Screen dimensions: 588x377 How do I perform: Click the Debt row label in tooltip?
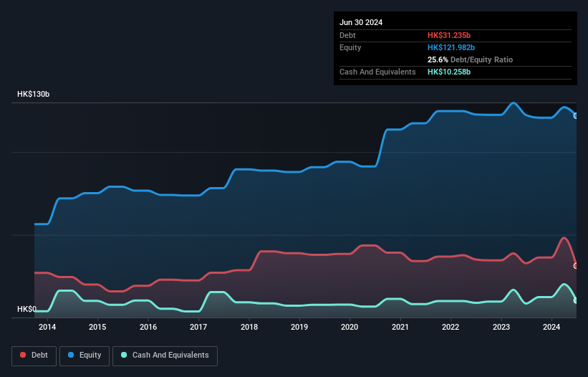tap(347, 35)
